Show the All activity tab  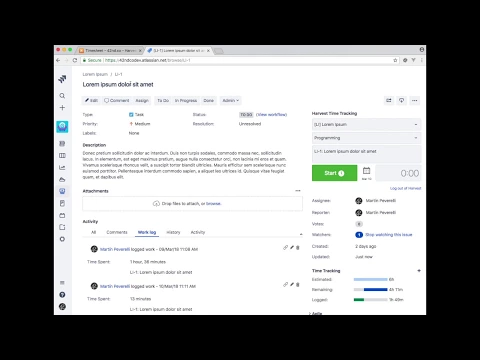click(93, 232)
